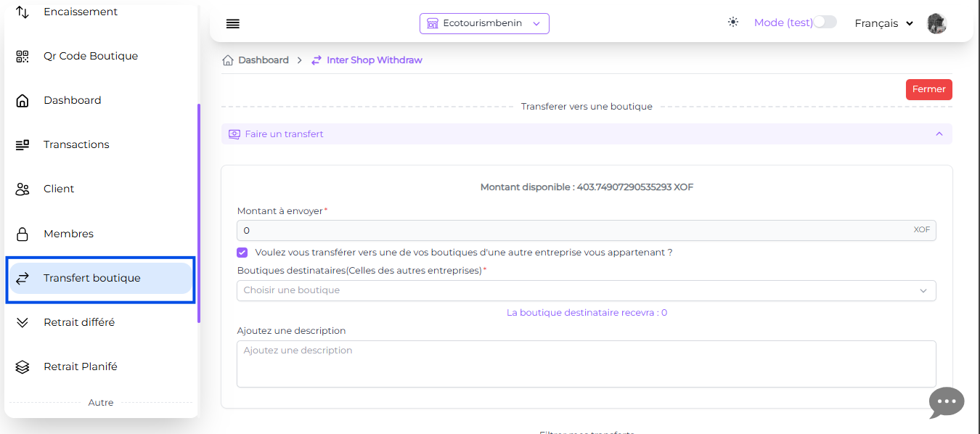Click the hamburger menu icon
Image resolution: width=980 pixels, height=434 pixels.
(x=232, y=24)
